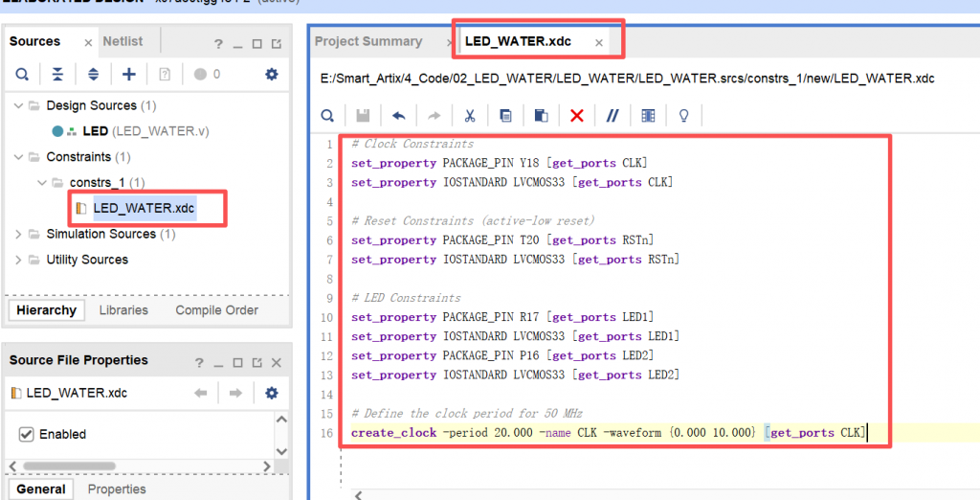Select LED_WATER.xdc in the Sources tree
Image resolution: width=980 pixels, height=500 pixels.
click(x=144, y=208)
